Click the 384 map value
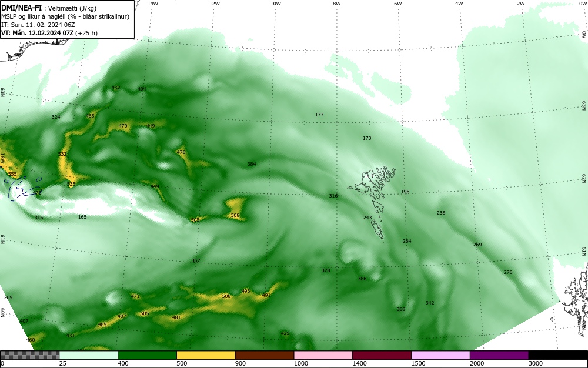This screenshot has height=368, width=588. tap(252, 164)
